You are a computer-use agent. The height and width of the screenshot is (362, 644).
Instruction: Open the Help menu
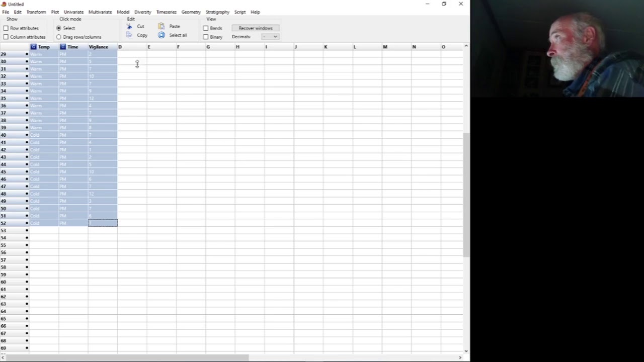pos(255,12)
